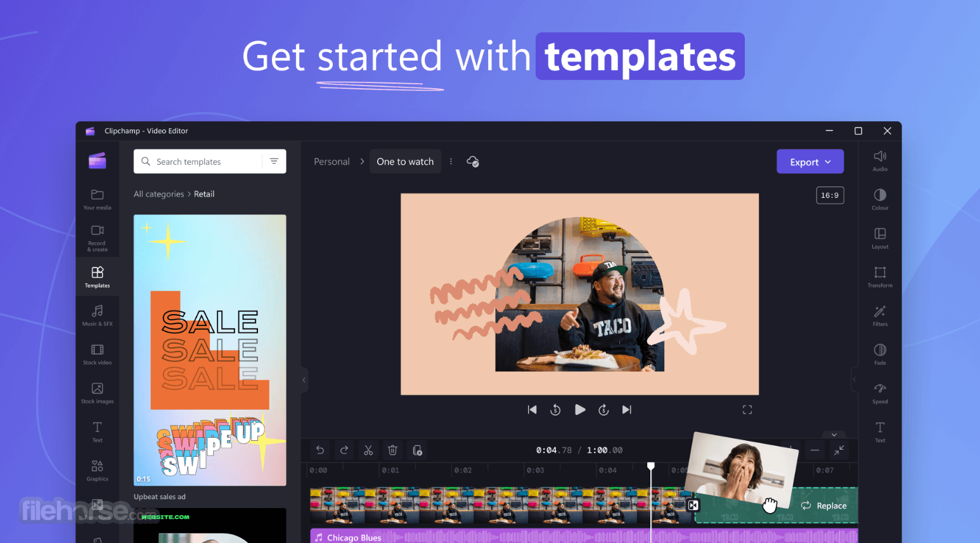Open the Audio properties panel
This screenshot has width=980, height=543.
[880, 160]
